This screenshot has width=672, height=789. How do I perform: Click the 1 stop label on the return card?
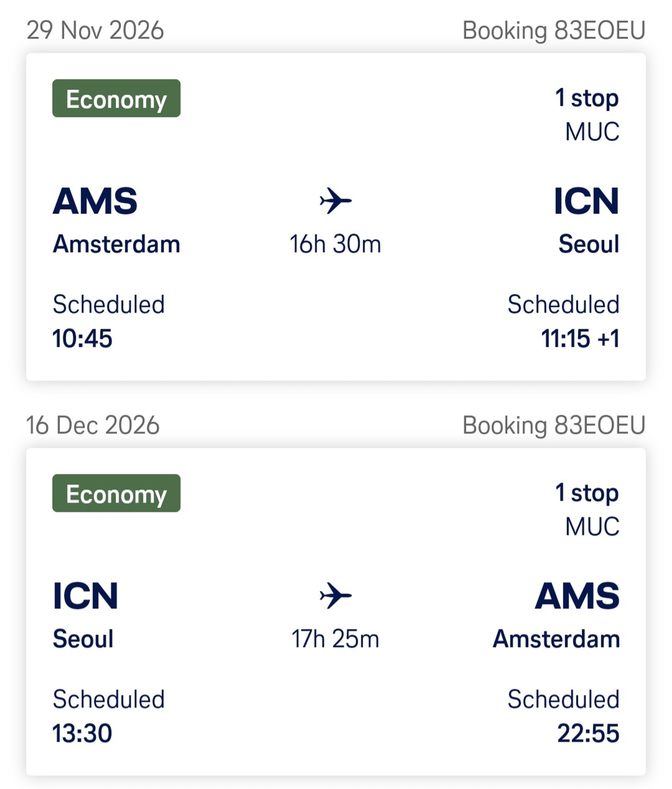587,493
